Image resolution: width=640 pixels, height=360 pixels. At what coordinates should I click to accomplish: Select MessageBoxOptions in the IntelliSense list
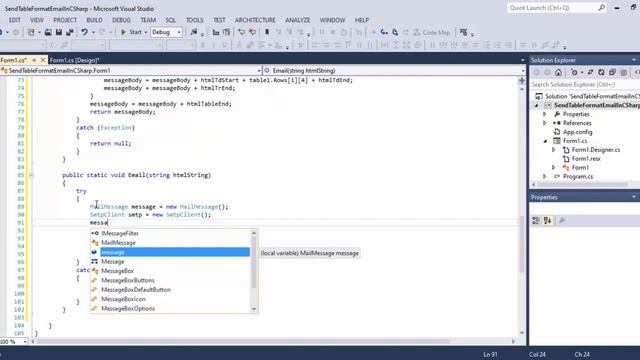170,309
